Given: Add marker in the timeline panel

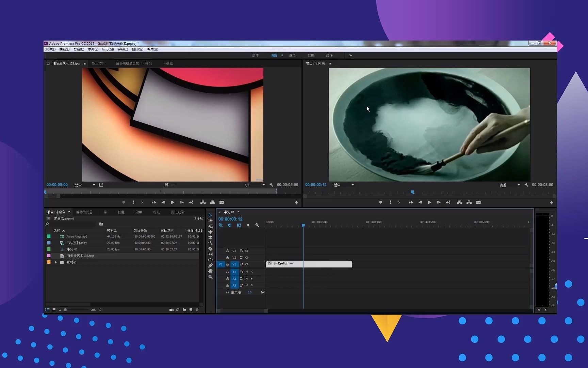Looking at the screenshot, I should tap(248, 225).
